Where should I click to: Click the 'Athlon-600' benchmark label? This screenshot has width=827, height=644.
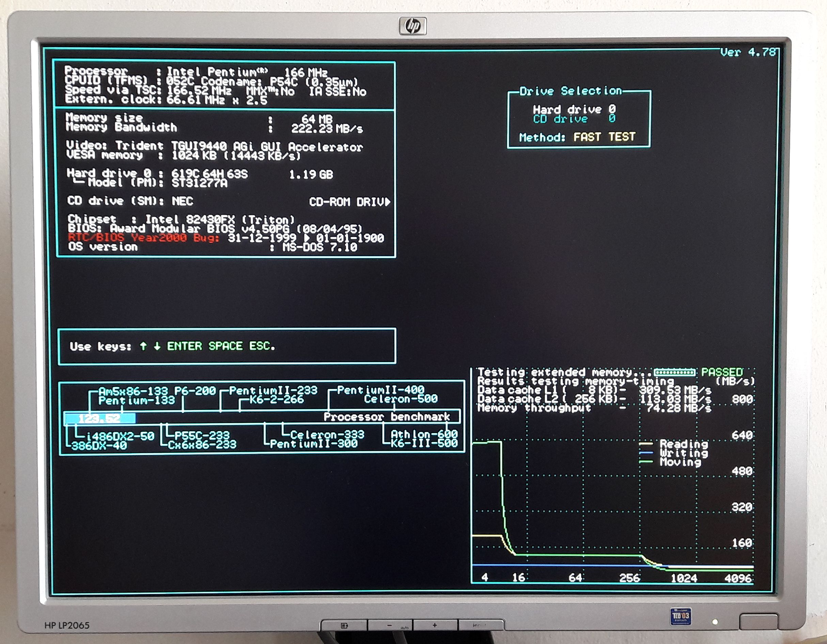pos(424,434)
